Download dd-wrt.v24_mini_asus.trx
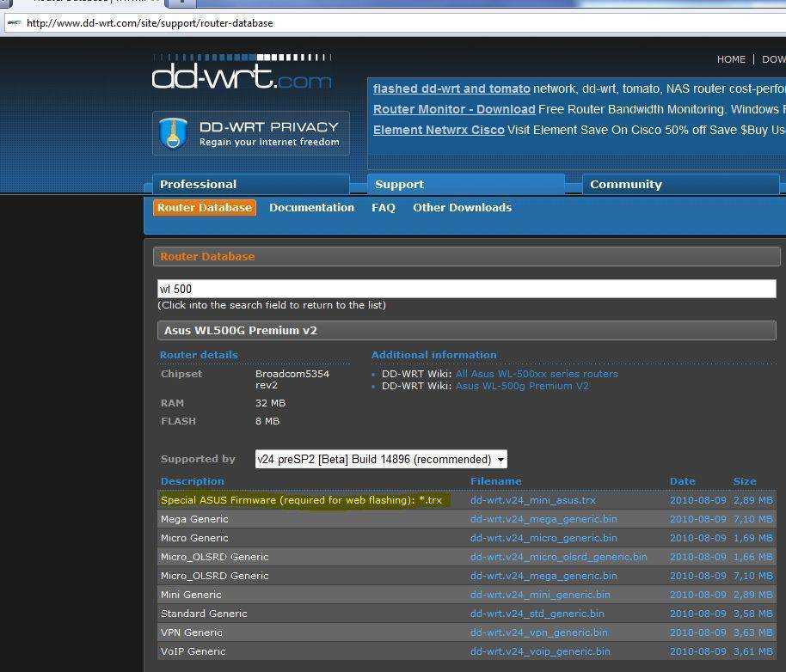Viewport: 786px width, 672px height. coord(533,500)
